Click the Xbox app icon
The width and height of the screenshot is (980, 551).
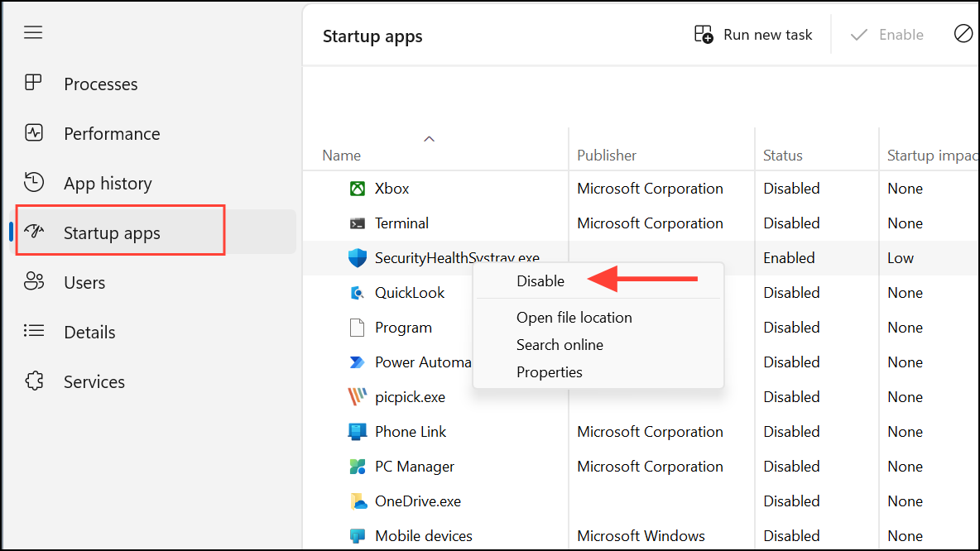click(357, 188)
